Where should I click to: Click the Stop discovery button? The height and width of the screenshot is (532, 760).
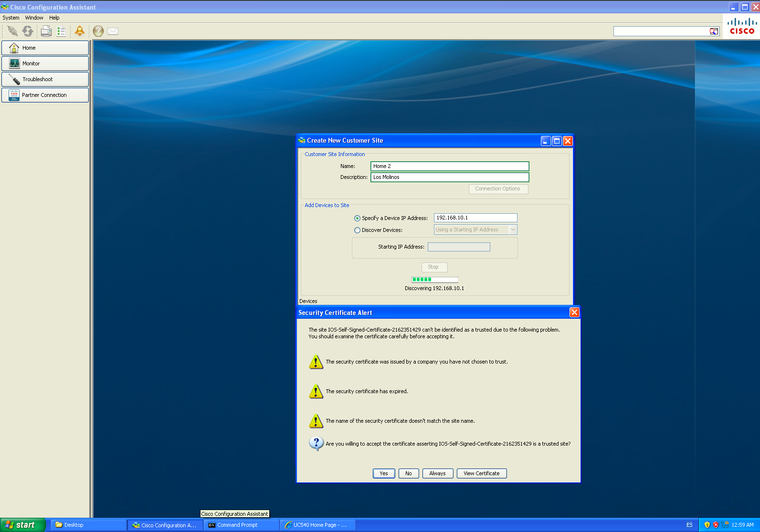click(434, 267)
